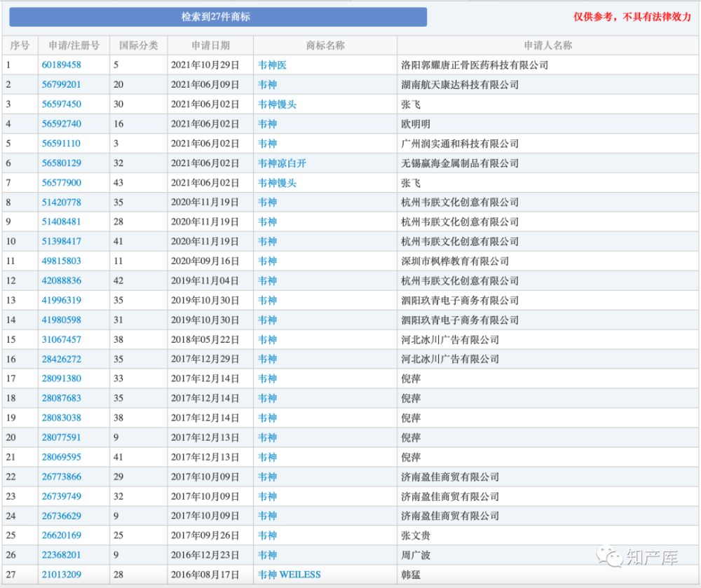Image resolution: width=701 pixels, height=588 pixels.
Task: Open application number 28077591
Action: tap(61, 437)
